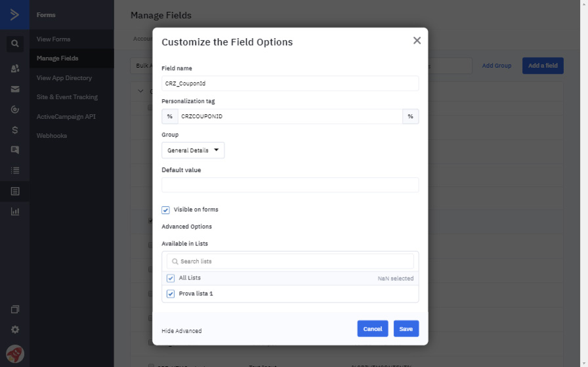Uncheck the Prova lista 1 checkbox
The image size is (588, 367).
pos(171,294)
